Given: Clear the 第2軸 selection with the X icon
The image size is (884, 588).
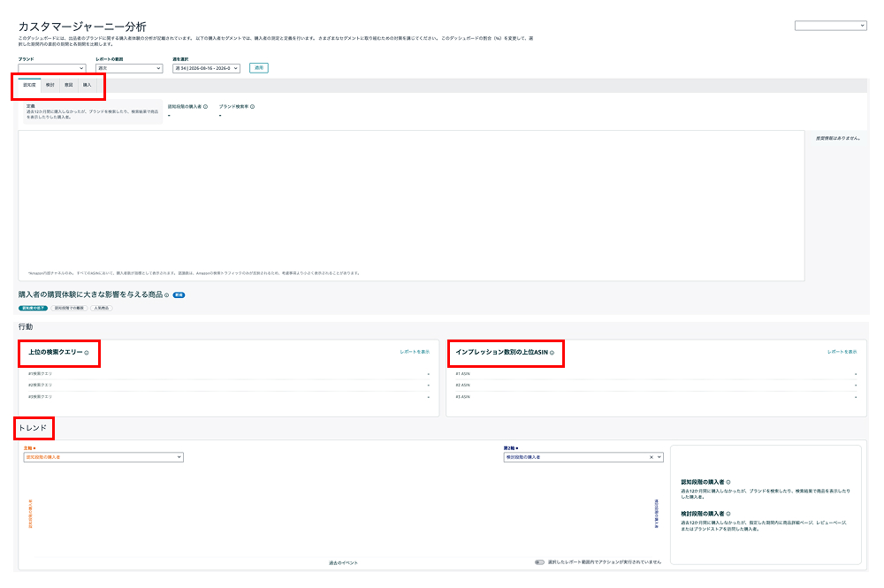Looking at the screenshot, I should pyautogui.click(x=652, y=457).
